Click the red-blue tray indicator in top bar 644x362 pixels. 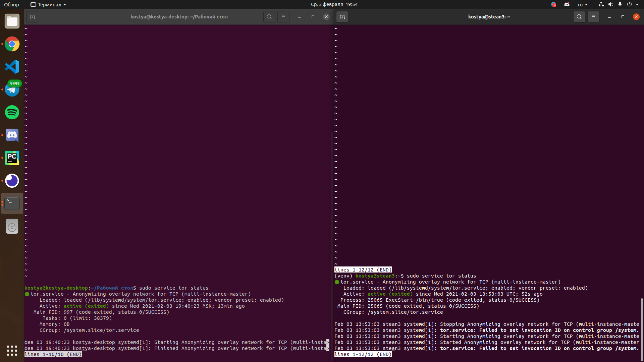[x=553, y=4]
